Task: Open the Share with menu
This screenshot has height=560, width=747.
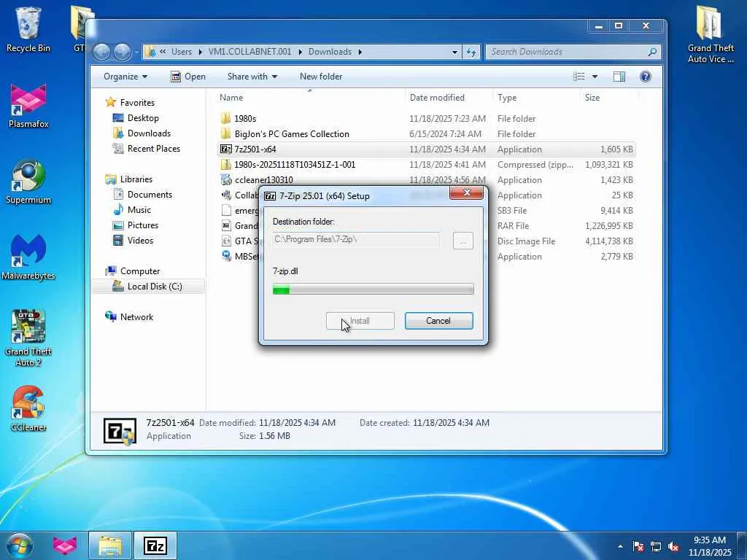Action: coord(252,77)
